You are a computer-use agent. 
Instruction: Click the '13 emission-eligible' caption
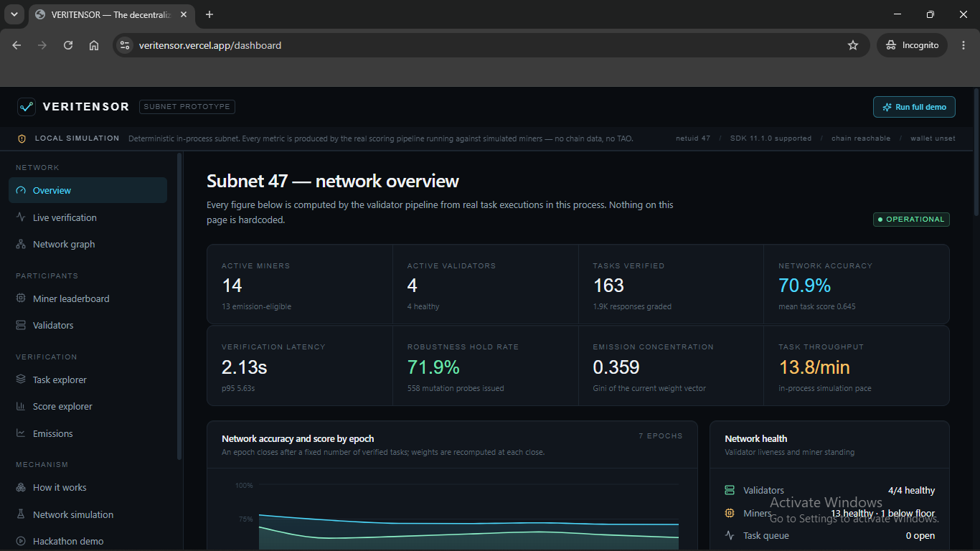256,306
